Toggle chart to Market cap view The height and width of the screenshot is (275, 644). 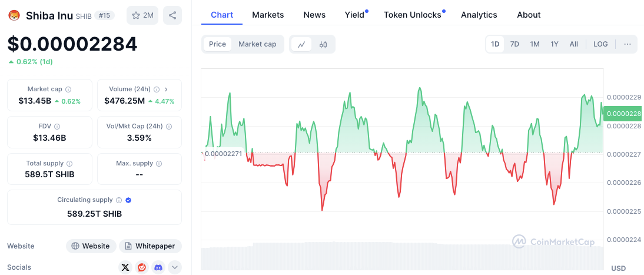coord(257,44)
